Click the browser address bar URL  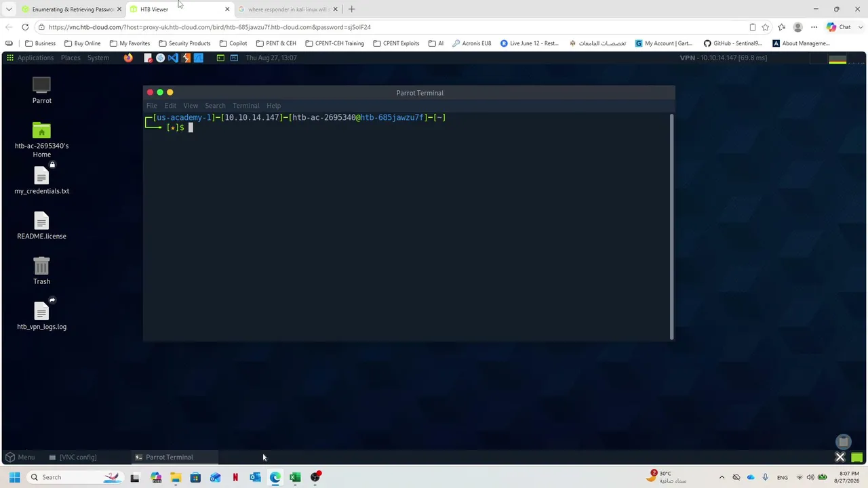[210, 27]
